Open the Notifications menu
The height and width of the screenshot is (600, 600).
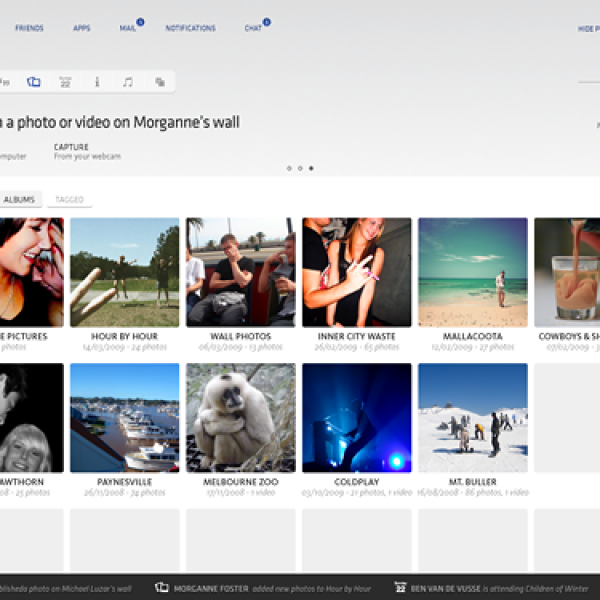coord(191,28)
